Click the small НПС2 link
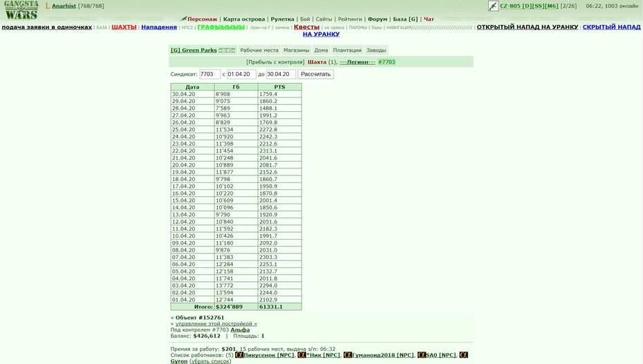This screenshot has height=364, width=643. click(x=187, y=28)
